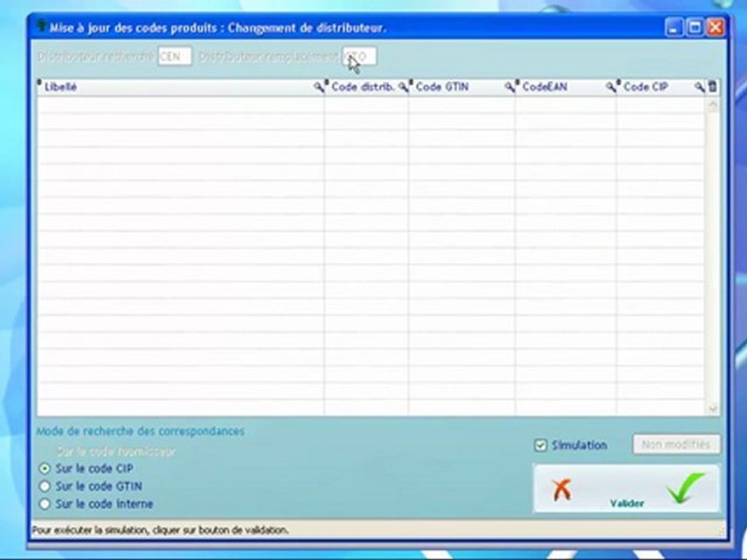Image resolution: width=747 pixels, height=560 pixels.
Task: Click the green checkmark Valider icon
Action: (686, 488)
